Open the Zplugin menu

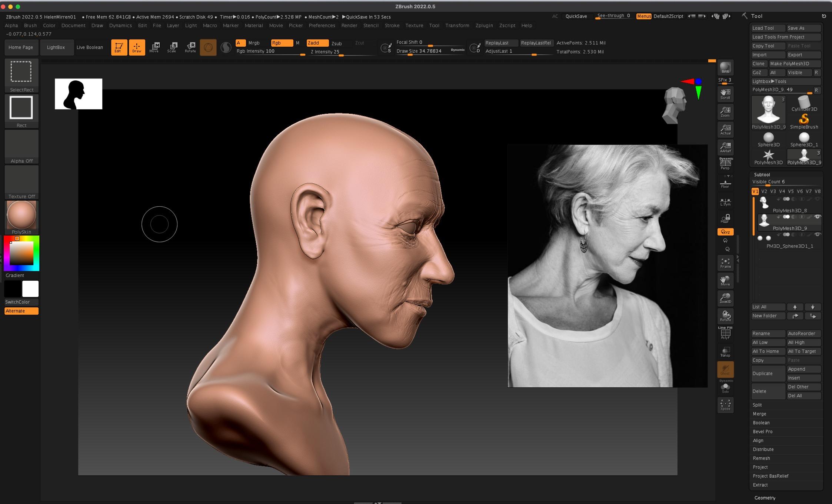coord(484,26)
